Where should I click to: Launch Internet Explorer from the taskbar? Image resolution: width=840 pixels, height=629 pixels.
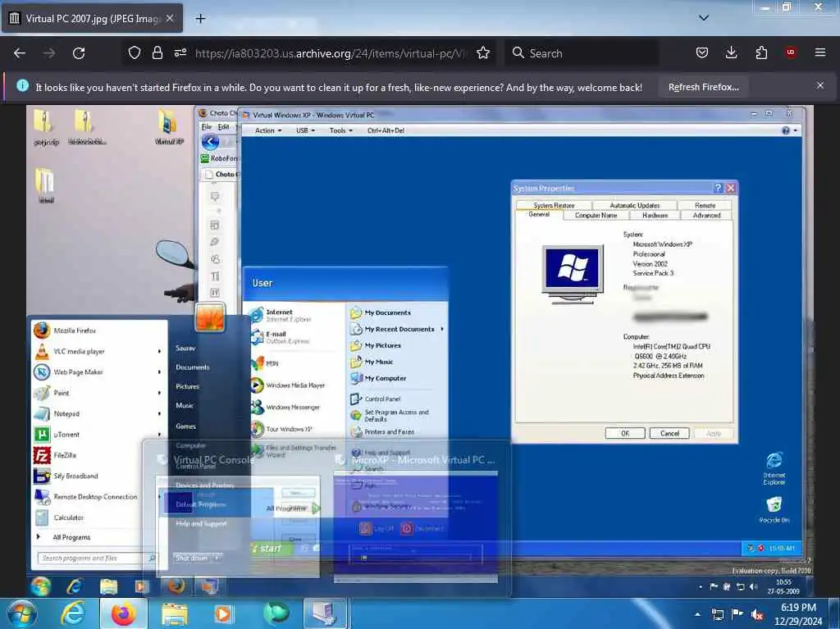click(73, 613)
